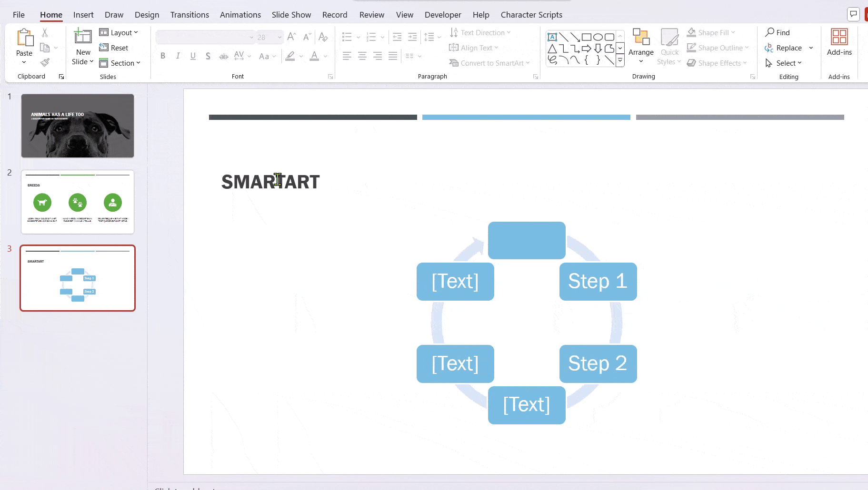Screen dimensions: 868x490
Task: Open the Section dropdown
Action: [121, 63]
